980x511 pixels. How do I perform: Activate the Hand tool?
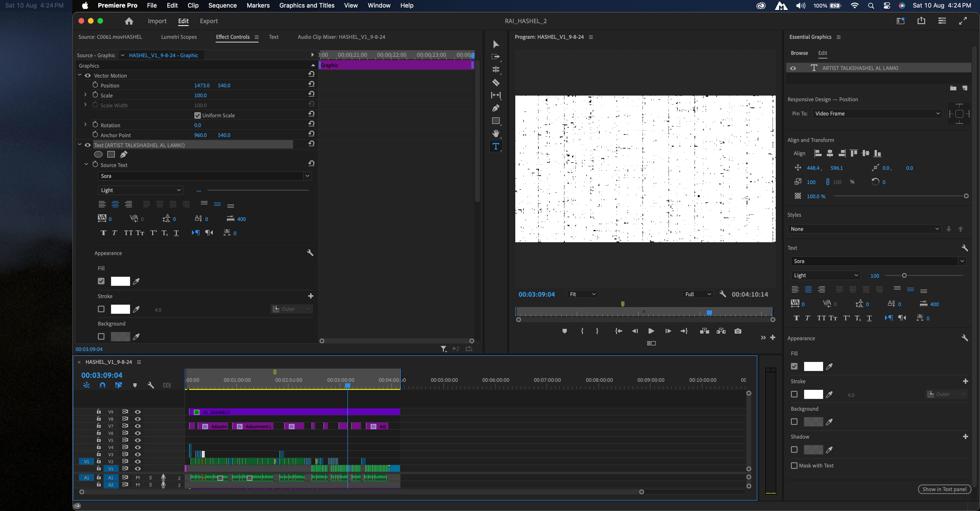pos(496,133)
